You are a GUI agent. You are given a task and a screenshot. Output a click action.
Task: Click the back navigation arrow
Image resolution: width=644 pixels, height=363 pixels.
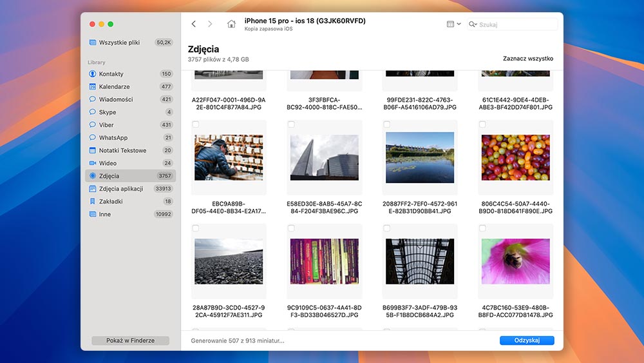click(x=193, y=24)
